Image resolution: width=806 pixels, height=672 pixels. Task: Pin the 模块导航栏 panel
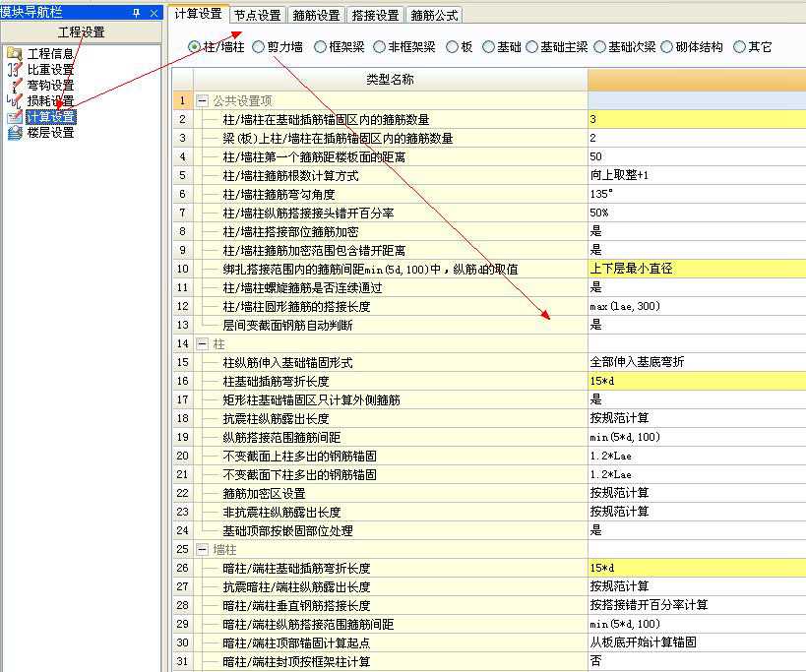[x=136, y=13]
